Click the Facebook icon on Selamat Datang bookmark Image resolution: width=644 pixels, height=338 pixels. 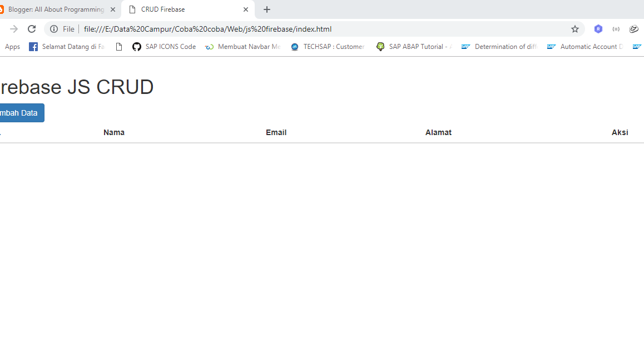33,47
